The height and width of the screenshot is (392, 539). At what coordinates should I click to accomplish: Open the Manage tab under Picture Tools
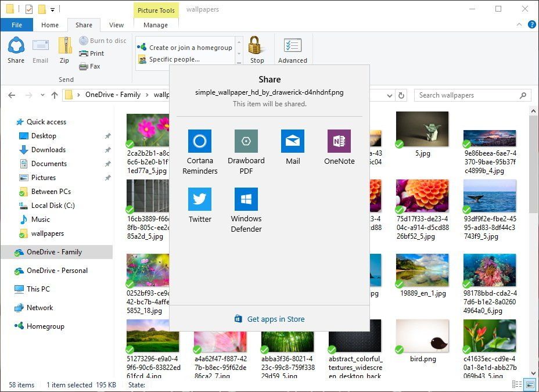(x=156, y=25)
